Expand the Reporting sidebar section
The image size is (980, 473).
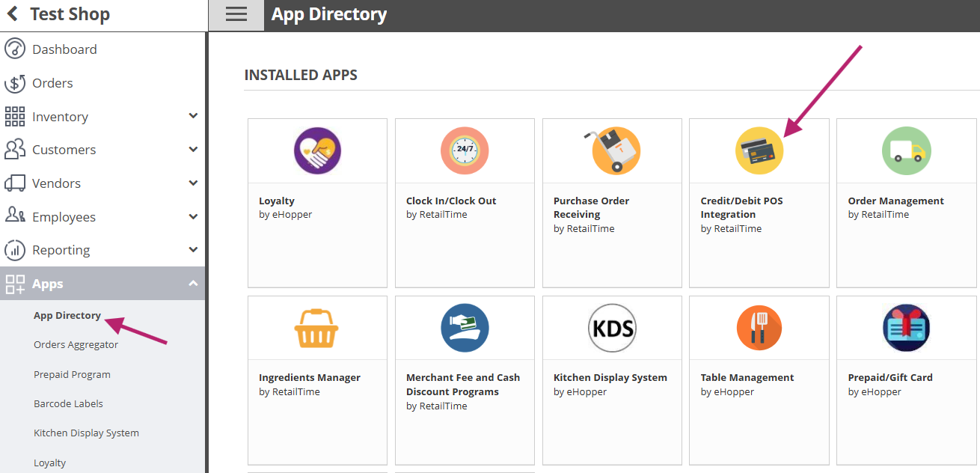193,250
